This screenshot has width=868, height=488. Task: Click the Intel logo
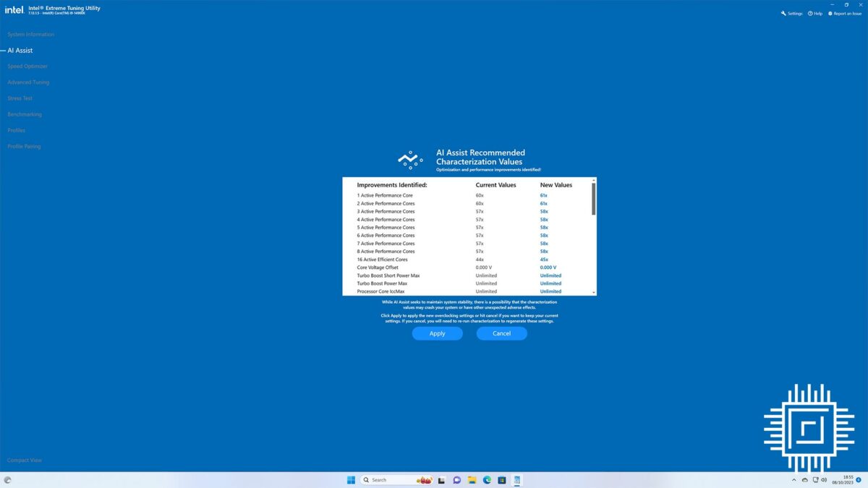point(13,9)
